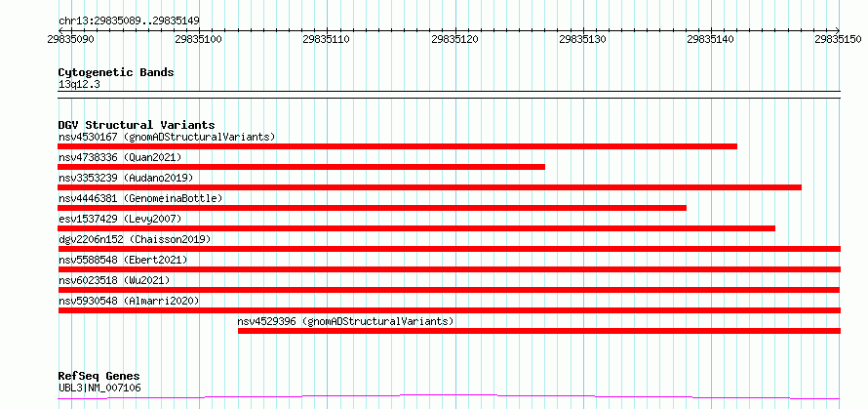
Task: Select the GenomeinaBottle red variant bar
Action: click(x=372, y=208)
